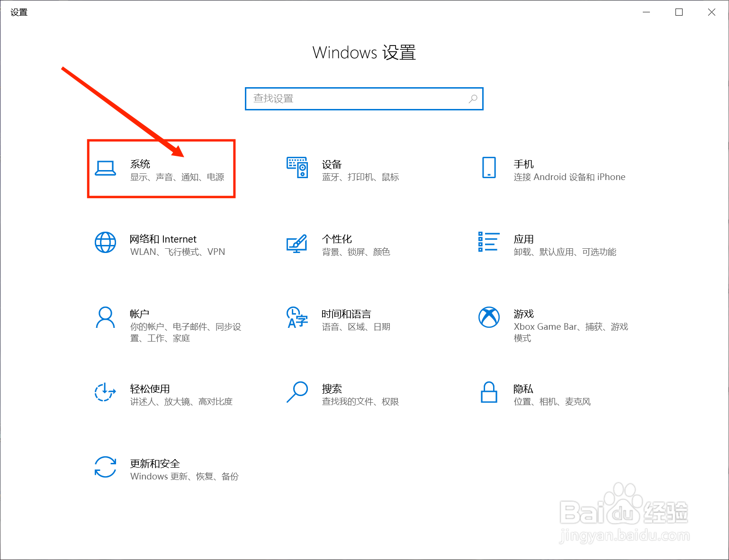Click the 轻松使用 dashed clock icon
The image size is (729, 560).
click(105, 392)
